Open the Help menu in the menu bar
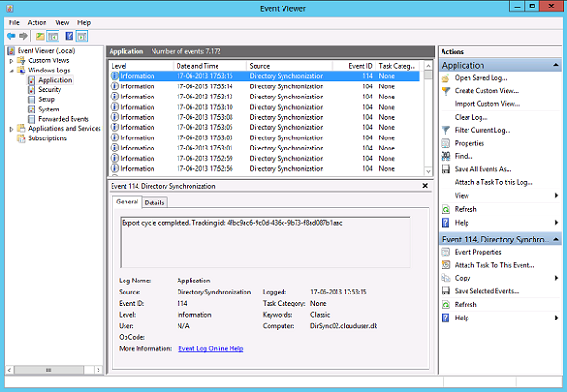The height and width of the screenshot is (392, 567). [84, 23]
